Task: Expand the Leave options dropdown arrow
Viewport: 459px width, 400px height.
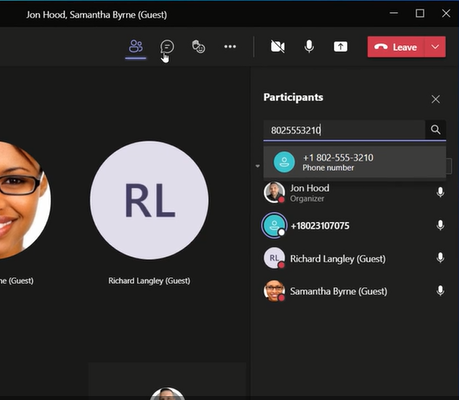Action: coord(435,47)
